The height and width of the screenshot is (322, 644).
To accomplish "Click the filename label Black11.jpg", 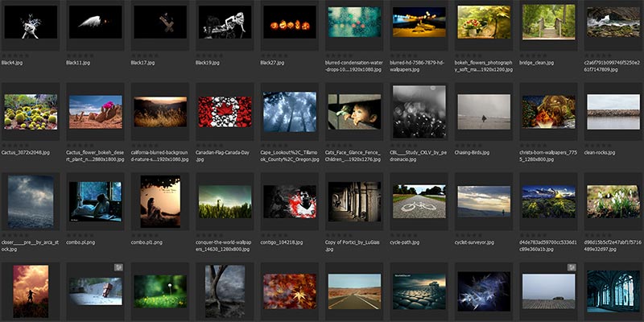I will (78, 63).
